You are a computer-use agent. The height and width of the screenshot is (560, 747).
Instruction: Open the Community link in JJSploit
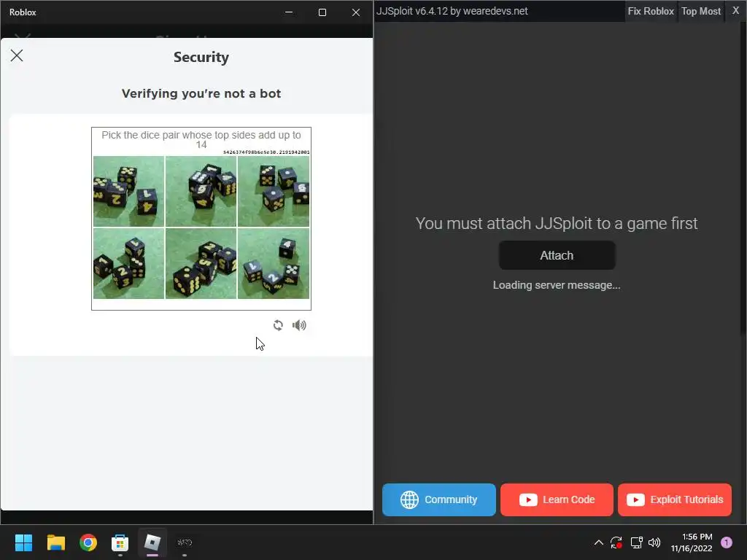pos(438,499)
